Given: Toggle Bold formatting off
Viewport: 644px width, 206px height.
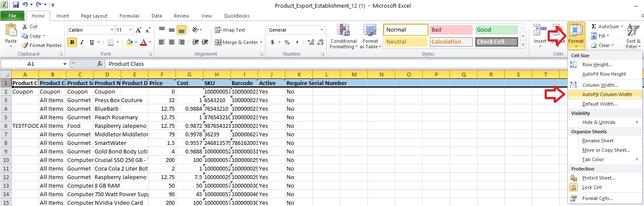Looking at the screenshot, I should [x=72, y=42].
